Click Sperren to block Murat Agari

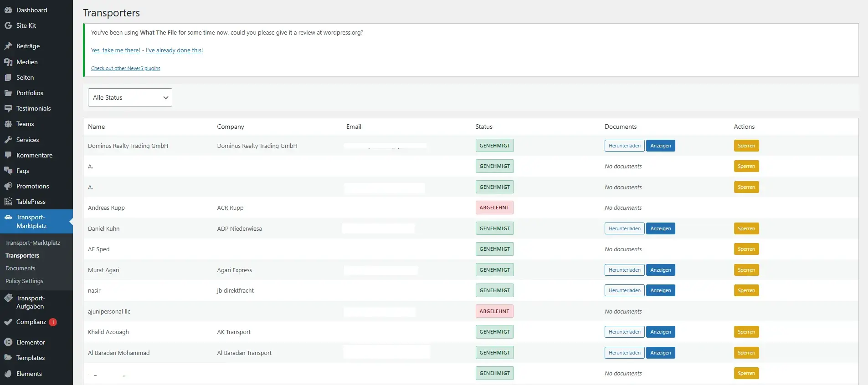point(746,270)
